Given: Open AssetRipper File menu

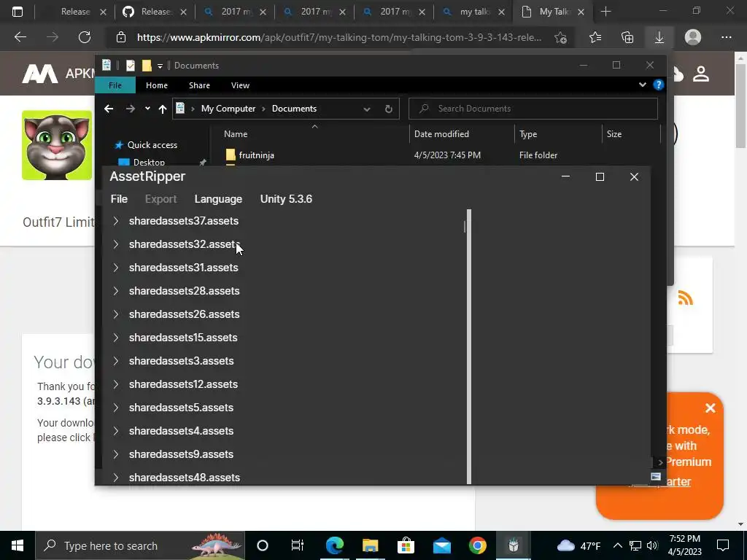Looking at the screenshot, I should click(x=119, y=199).
